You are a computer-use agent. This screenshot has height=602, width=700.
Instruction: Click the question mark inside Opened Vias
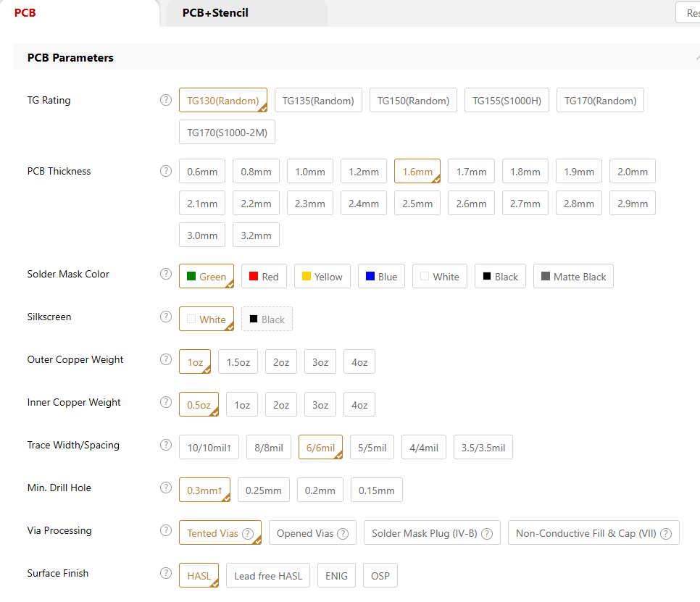[343, 534]
